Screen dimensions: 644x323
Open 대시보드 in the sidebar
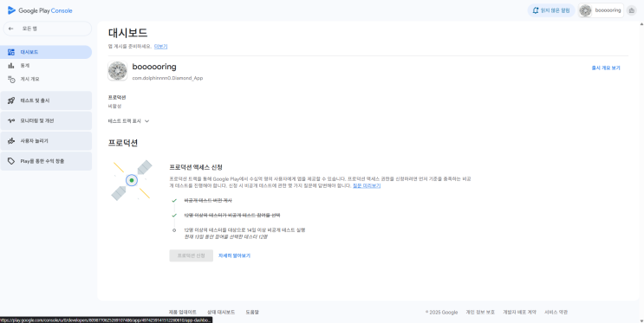pyautogui.click(x=46, y=52)
